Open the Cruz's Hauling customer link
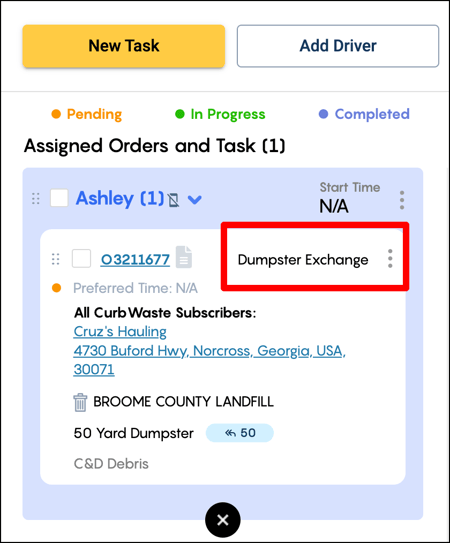450x543 pixels. coord(120,332)
